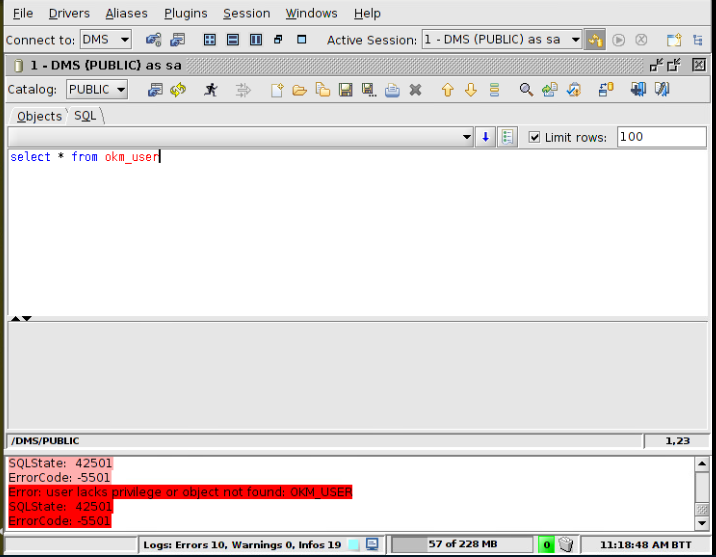
Task: Click the Limit rows number field
Action: coord(660,137)
